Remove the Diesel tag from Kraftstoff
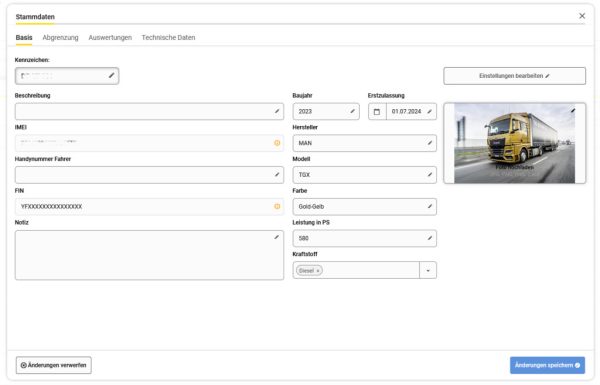This screenshot has height=385, width=600. click(x=318, y=271)
